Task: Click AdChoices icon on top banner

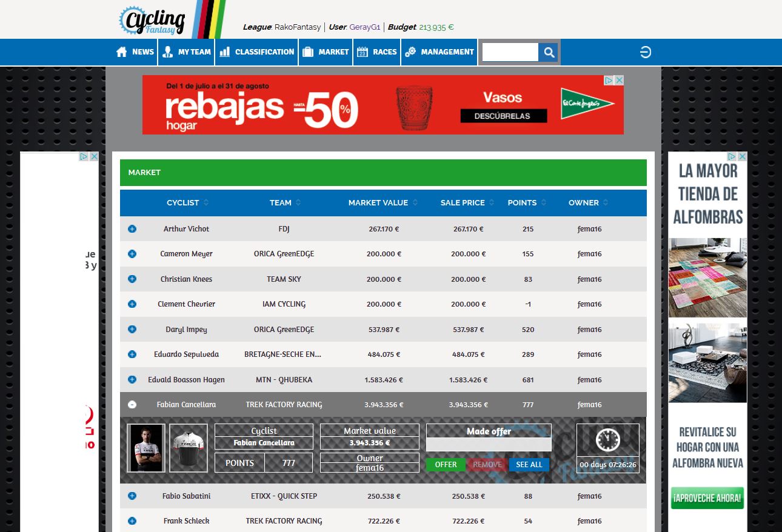Action: [609, 80]
